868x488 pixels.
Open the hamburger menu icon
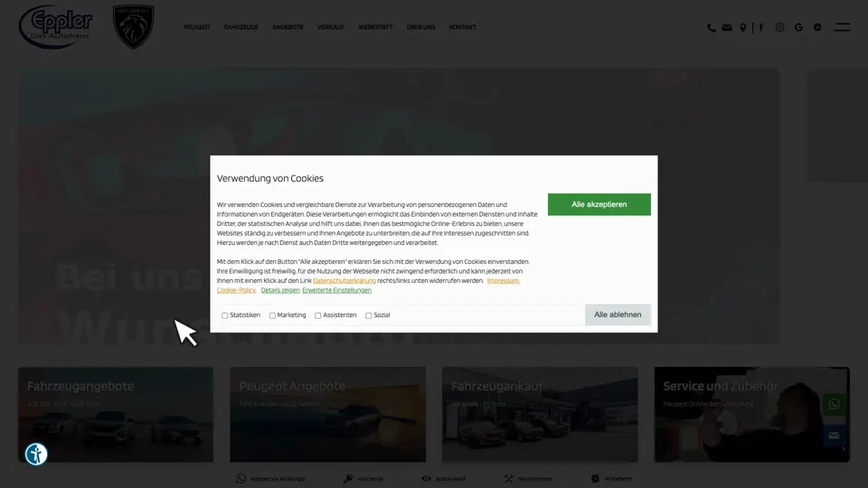(842, 27)
